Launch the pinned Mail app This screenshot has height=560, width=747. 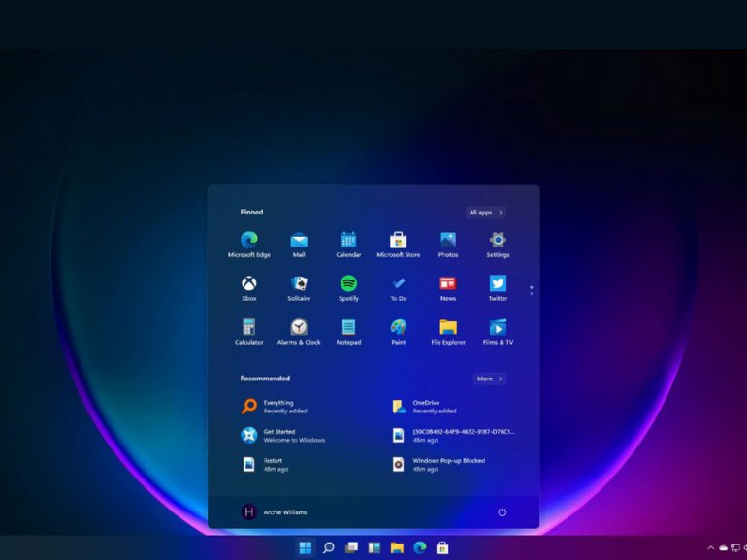coord(299,245)
